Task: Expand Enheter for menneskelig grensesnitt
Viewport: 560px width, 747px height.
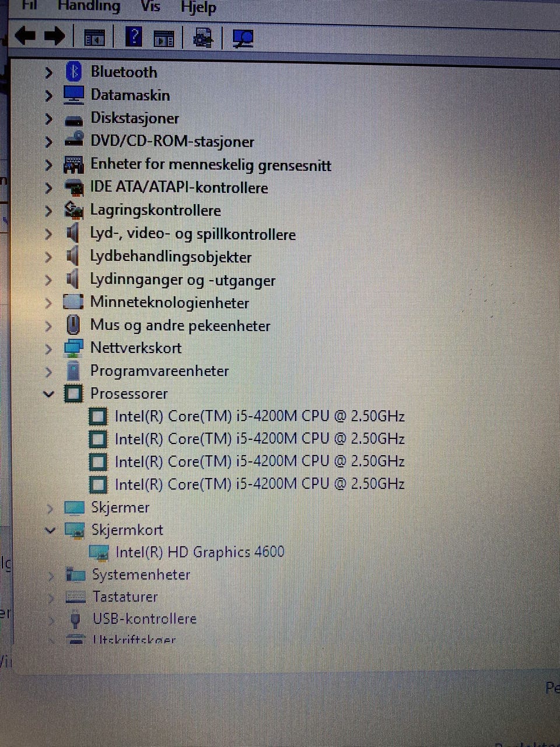Action: [49, 165]
